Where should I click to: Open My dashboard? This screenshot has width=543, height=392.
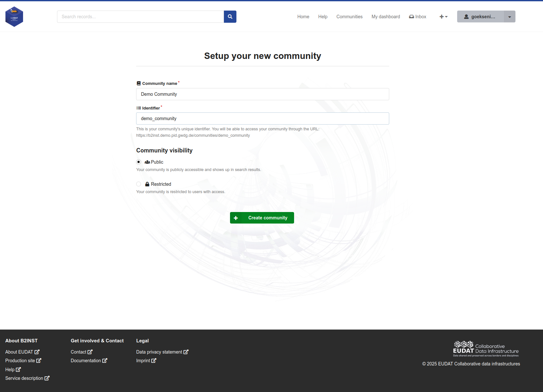(x=386, y=17)
